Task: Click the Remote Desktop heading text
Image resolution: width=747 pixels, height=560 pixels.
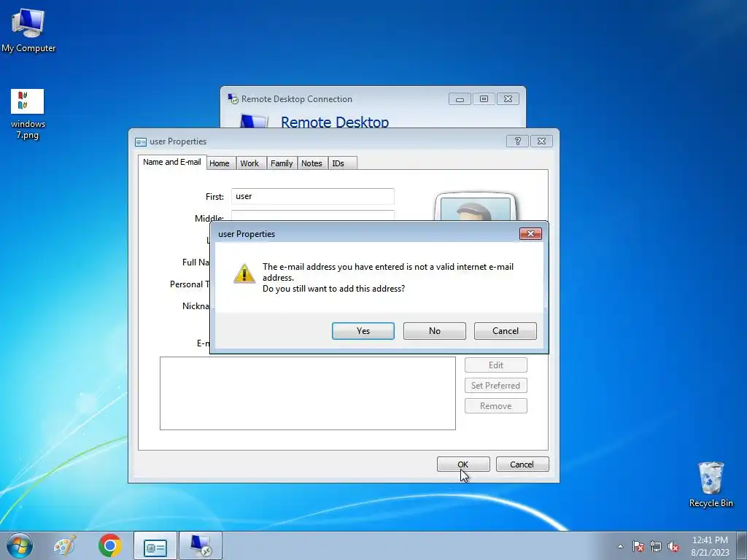Action: coord(334,122)
